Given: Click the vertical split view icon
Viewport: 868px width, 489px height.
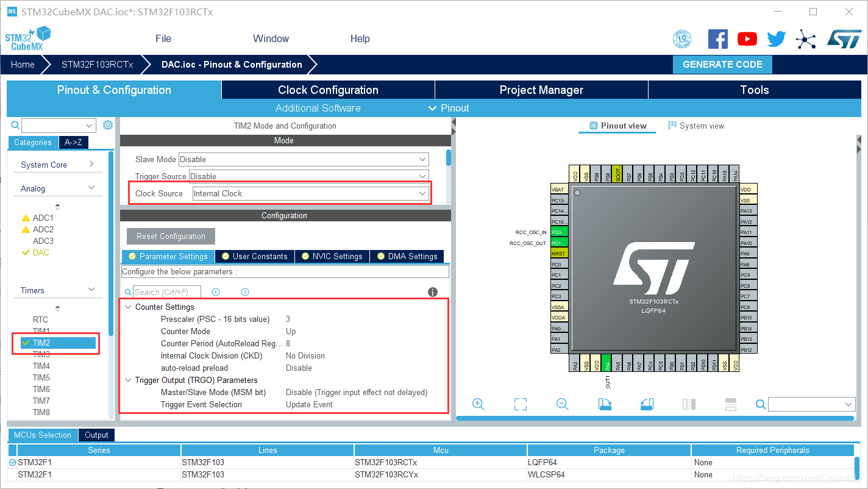Looking at the screenshot, I should click(689, 404).
